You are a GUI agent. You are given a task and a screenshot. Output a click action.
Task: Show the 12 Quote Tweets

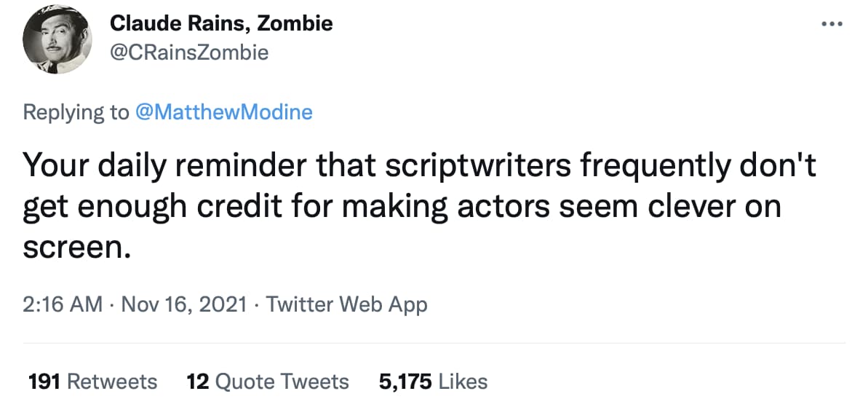coord(268,382)
